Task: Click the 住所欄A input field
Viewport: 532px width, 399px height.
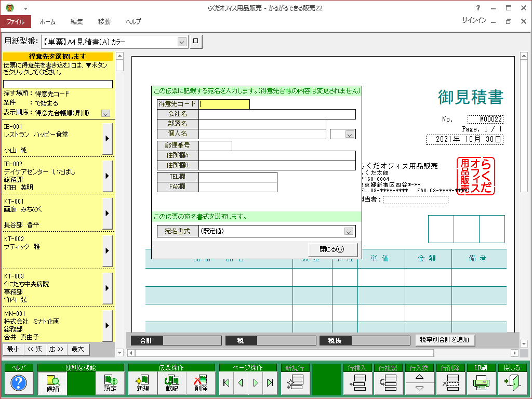Action: (277, 155)
